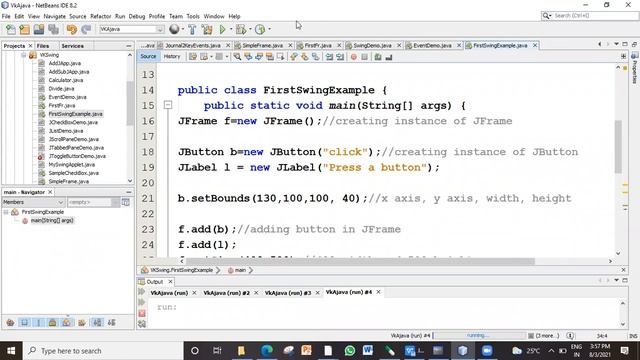Toggle Fully Qualified Names in Navigator
Image resolution: width=640 pixels, height=360 pixels.
tap(82, 322)
